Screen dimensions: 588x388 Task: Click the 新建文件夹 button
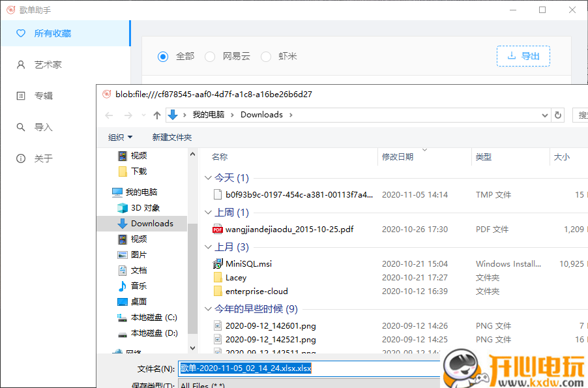click(172, 138)
